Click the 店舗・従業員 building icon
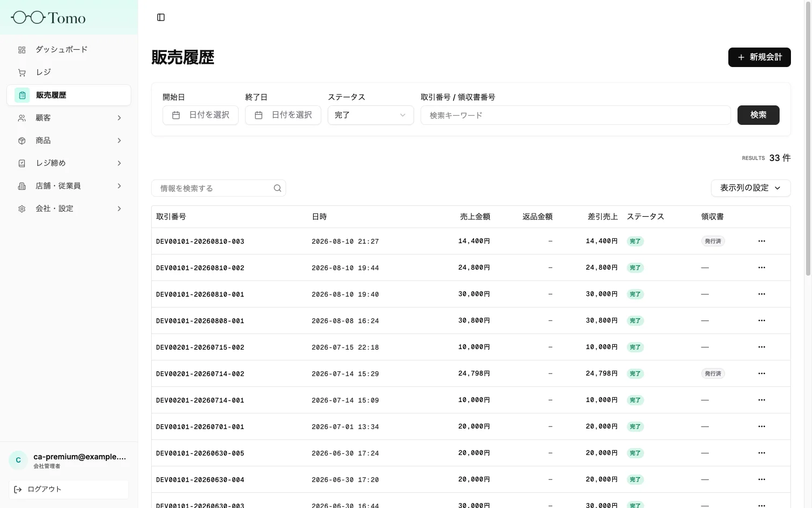The height and width of the screenshot is (508, 812). tap(22, 186)
